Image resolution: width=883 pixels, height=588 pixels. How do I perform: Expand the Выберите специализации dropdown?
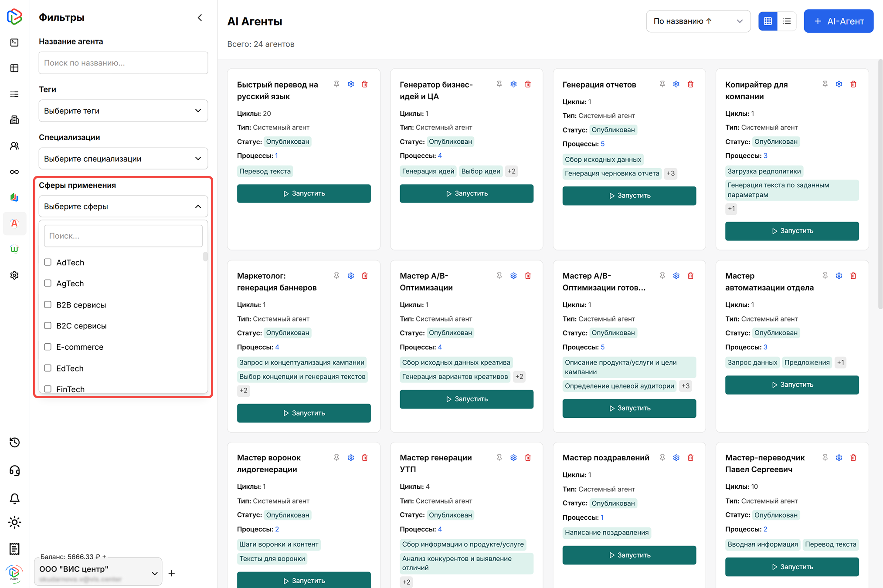pos(123,159)
